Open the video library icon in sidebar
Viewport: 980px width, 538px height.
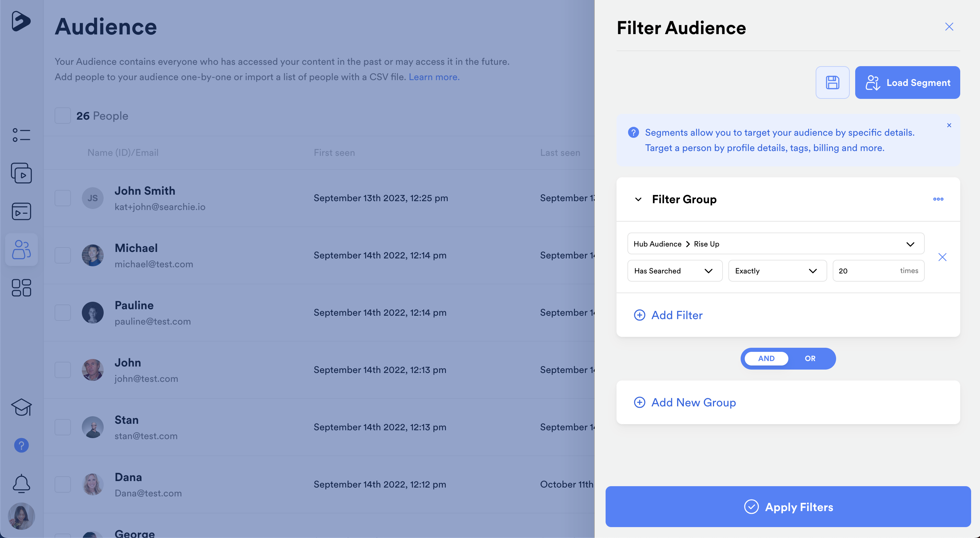(21, 173)
